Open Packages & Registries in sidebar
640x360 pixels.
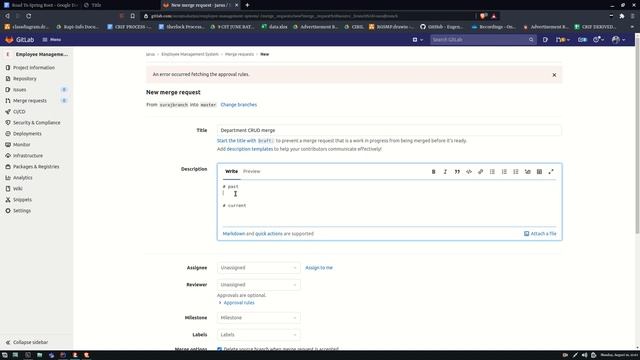point(37,167)
